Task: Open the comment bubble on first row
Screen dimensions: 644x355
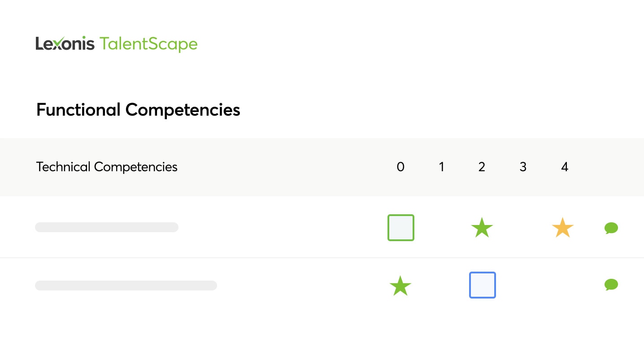Action: pos(611,228)
